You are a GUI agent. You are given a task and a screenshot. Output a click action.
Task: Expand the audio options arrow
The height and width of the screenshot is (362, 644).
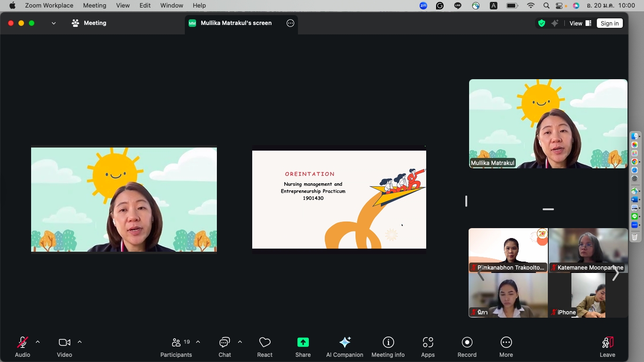(x=38, y=342)
